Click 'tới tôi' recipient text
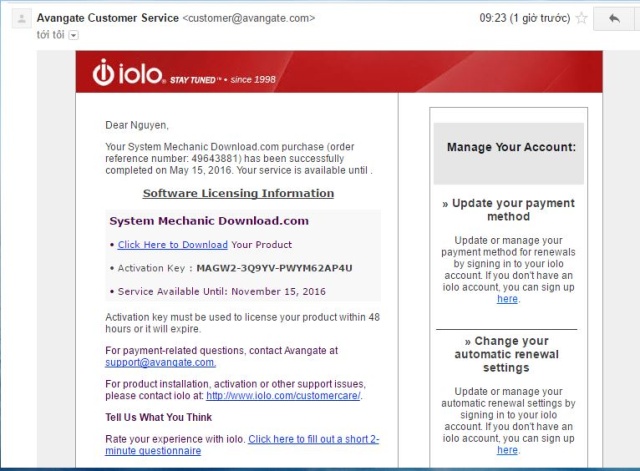This screenshot has width=640, height=471. 51,35
